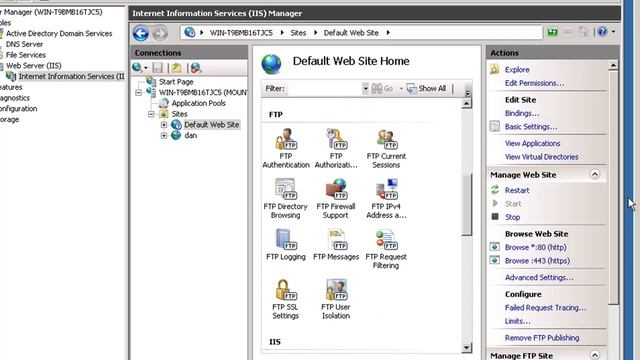Click View Applications link
Screen dimensions: 640x360
(x=532, y=143)
